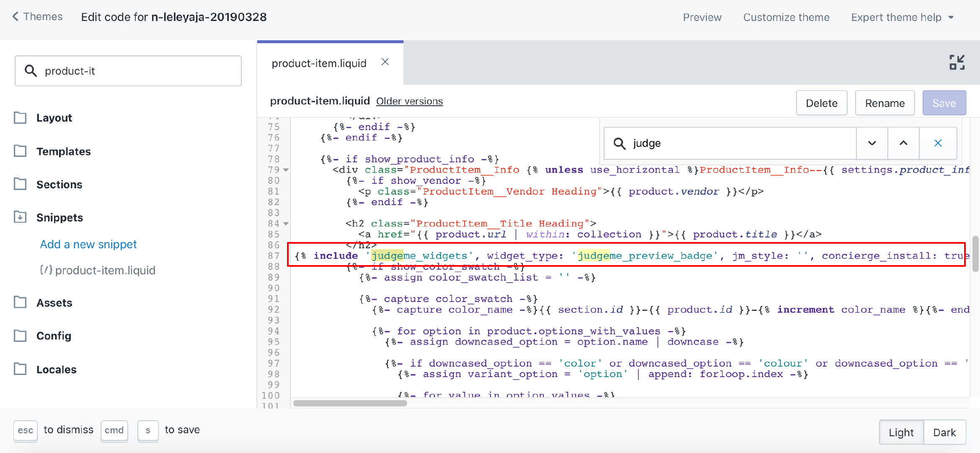Image resolution: width=980 pixels, height=453 pixels.
Task: Jump to previous search match arrow
Action: pos(903,143)
